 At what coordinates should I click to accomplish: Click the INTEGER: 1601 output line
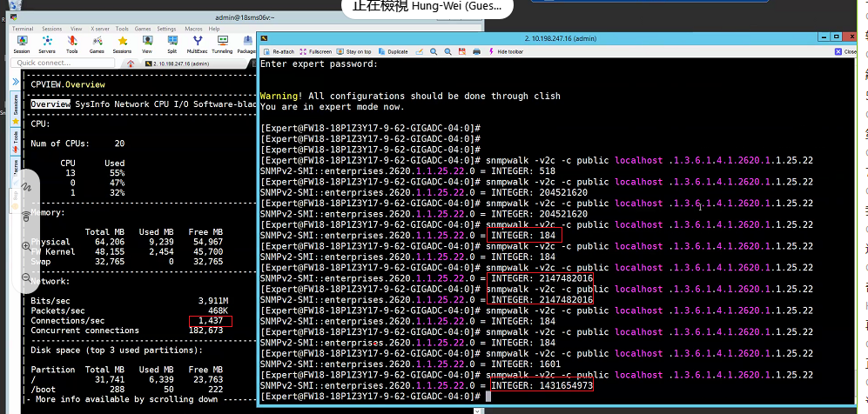click(525, 364)
